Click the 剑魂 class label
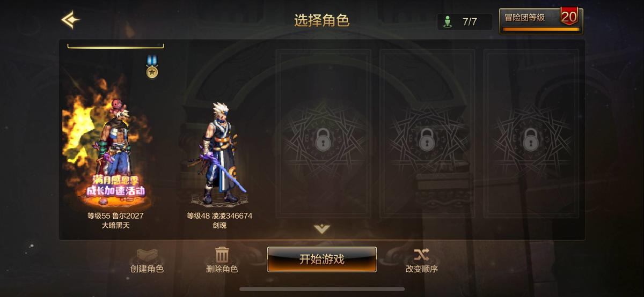The image size is (644, 297). [x=219, y=225]
